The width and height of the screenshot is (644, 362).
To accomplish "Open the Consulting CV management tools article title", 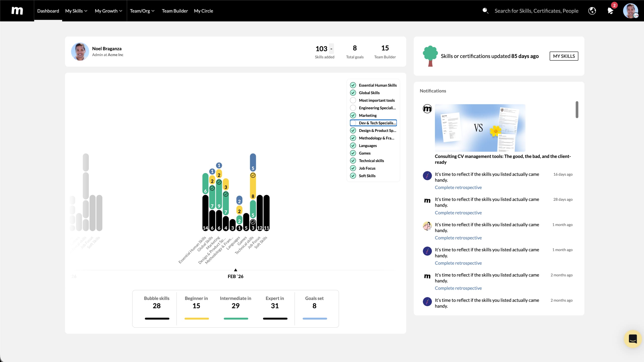I will coord(503,159).
